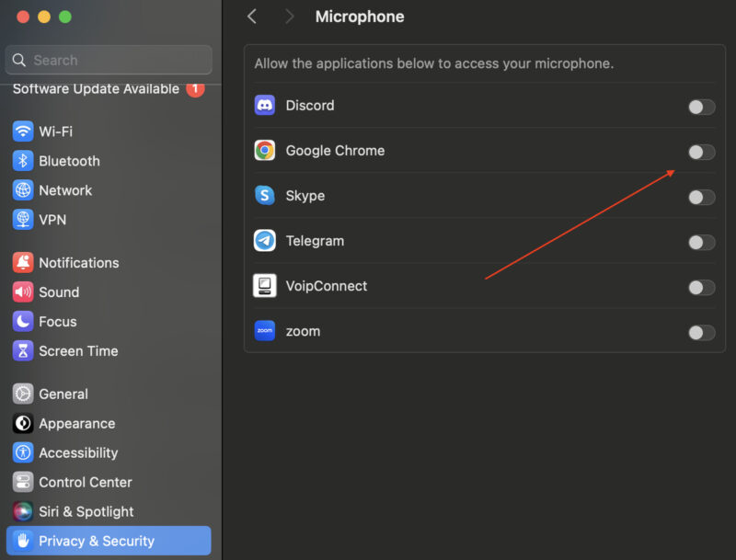The image size is (736, 560).
Task: Click inside the Search field
Action: (x=108, y=59)
